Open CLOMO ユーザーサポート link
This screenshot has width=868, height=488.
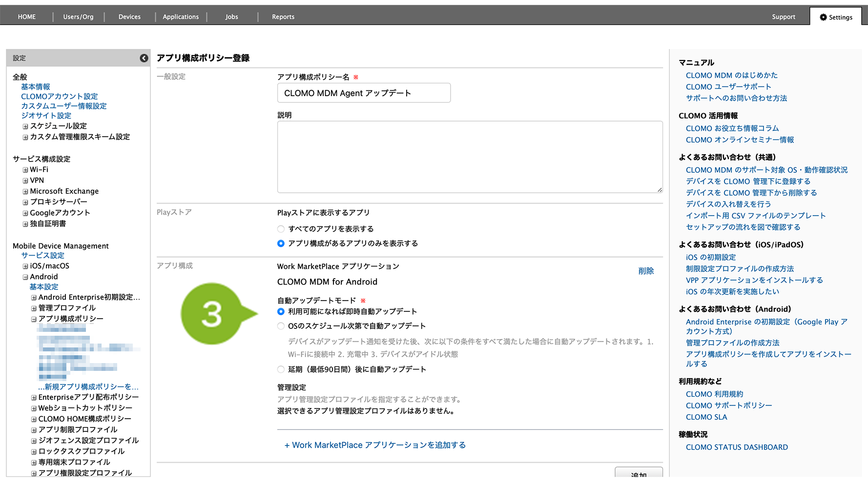tap(729, 87)
